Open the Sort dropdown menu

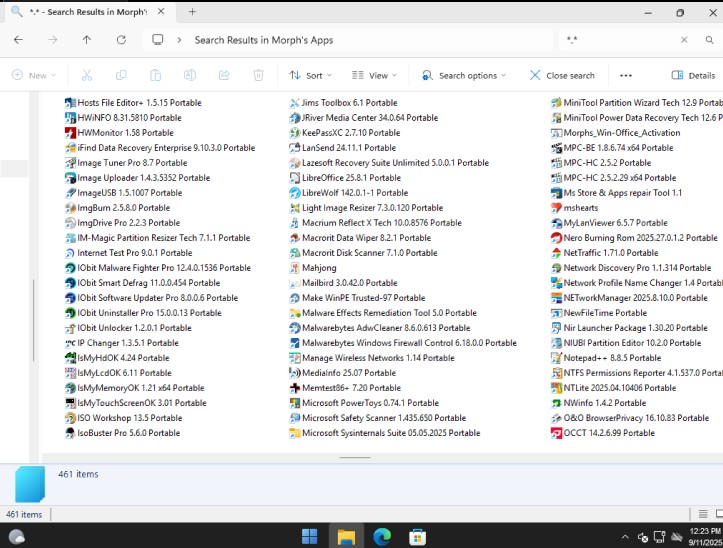coord(310,75)
